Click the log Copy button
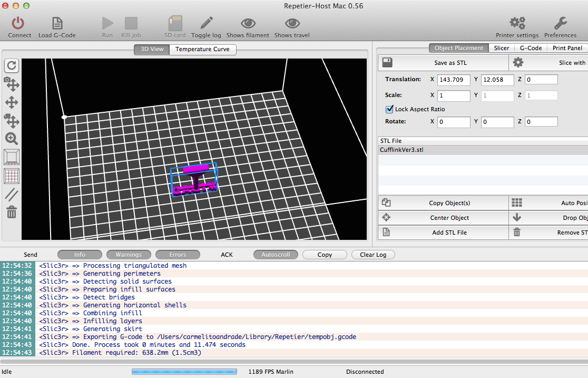This screenshot has width=588, height=378. click(x=325, y=255)
